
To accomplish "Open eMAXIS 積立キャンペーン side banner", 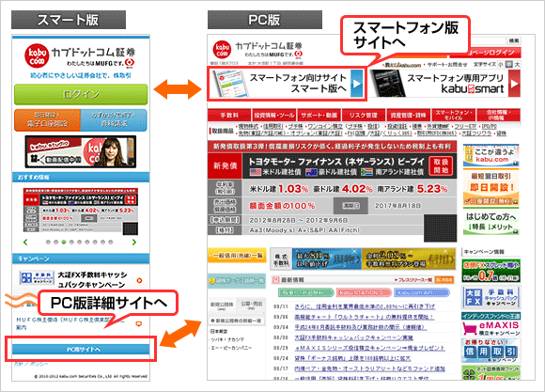I will pos(490,324).
